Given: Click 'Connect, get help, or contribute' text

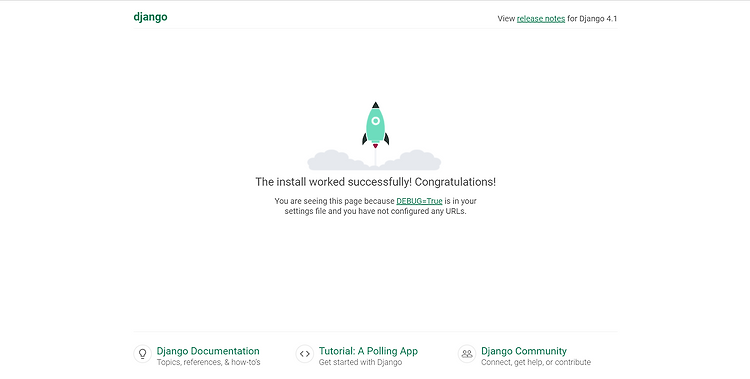Looking at the screenshot, I should [x=536, y=362].
